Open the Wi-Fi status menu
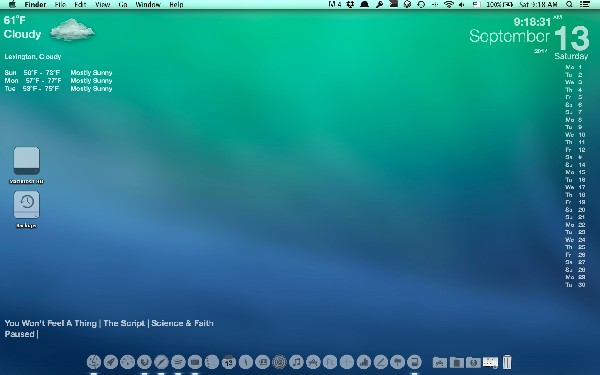 [x=448, y=5]
